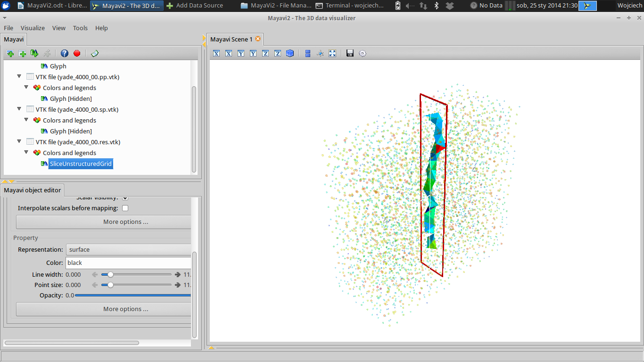Screen dimensions: 644x362
Task: Switch to the Z-axis view
Action: click(x=265, y=53)
